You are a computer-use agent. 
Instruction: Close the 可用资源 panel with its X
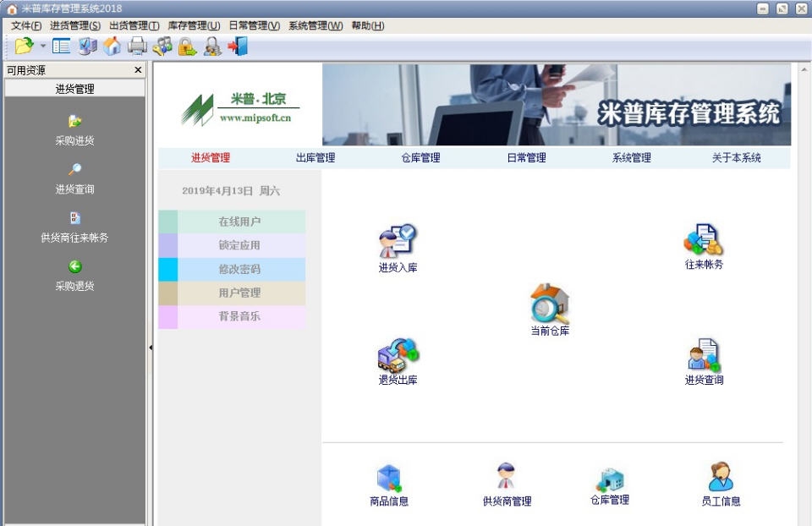[138, 70]
